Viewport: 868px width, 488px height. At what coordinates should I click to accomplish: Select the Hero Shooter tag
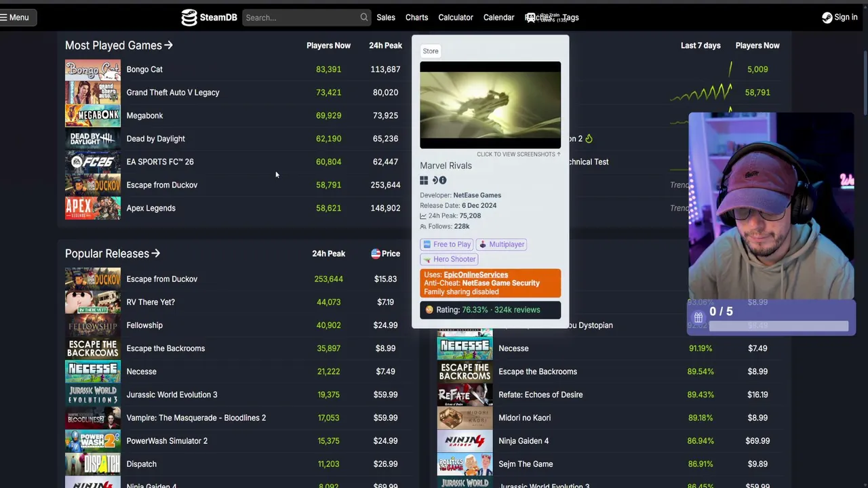click(x=450, y=259)
